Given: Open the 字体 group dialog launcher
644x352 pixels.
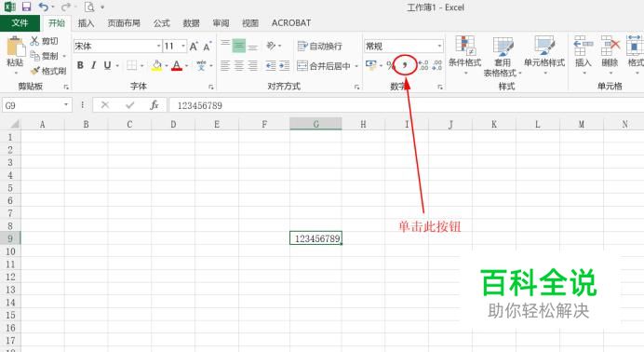Looking at the screenshot, I should point(210,88).
